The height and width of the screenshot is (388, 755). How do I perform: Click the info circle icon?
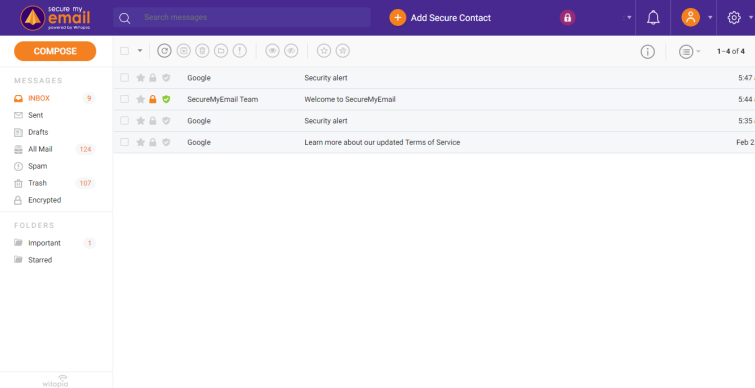(x=648, y=51)
